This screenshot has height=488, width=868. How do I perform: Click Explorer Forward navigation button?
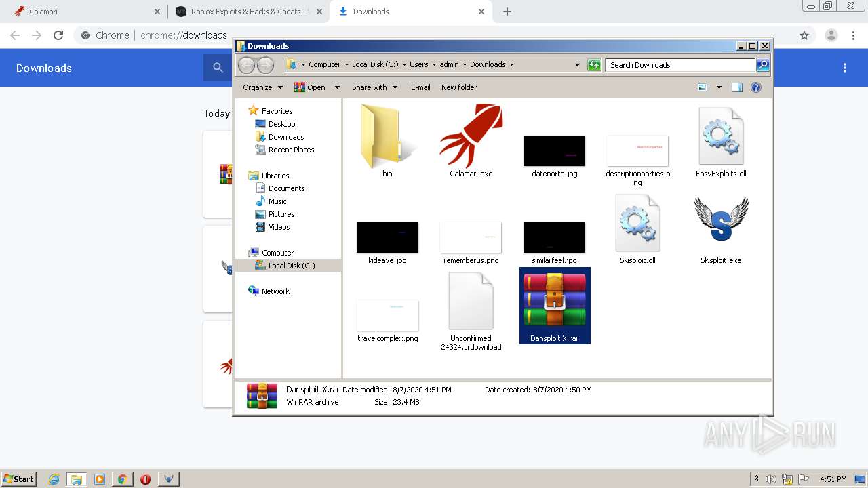tap(265, 65)
